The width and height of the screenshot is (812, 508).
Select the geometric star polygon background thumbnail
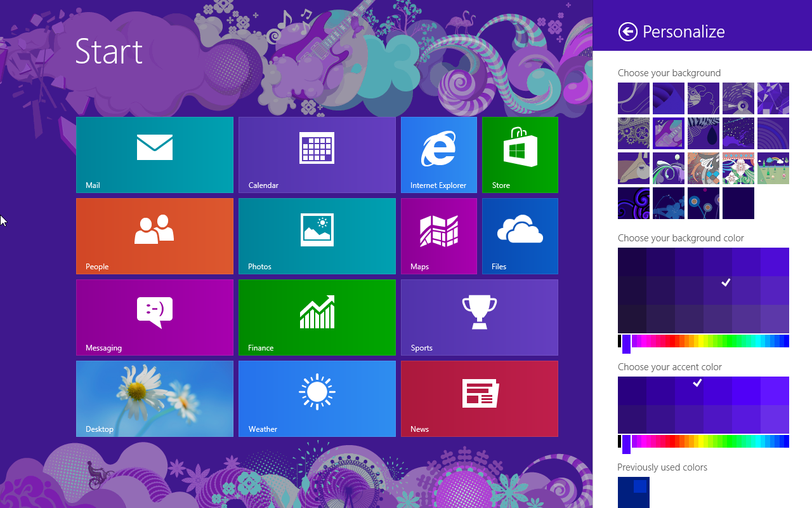pos(773,98)
